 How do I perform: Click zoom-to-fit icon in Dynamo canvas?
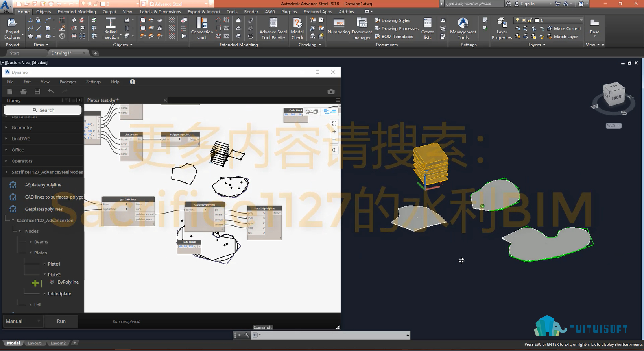[334, 123]
